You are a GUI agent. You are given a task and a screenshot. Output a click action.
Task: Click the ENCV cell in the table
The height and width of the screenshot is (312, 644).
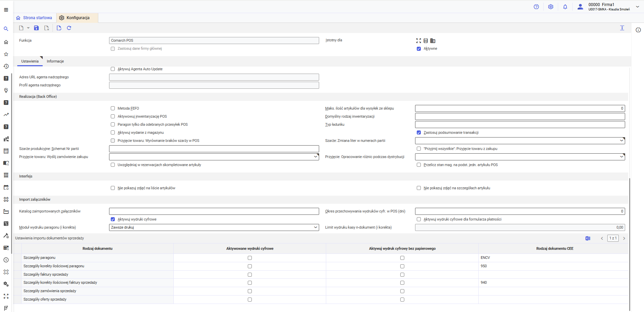coord(553,258)
